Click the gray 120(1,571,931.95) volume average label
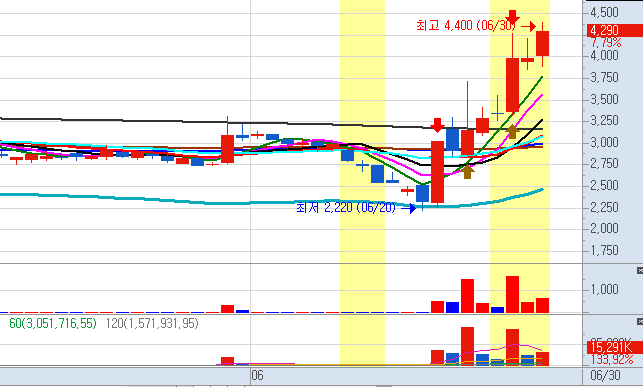 152,323
